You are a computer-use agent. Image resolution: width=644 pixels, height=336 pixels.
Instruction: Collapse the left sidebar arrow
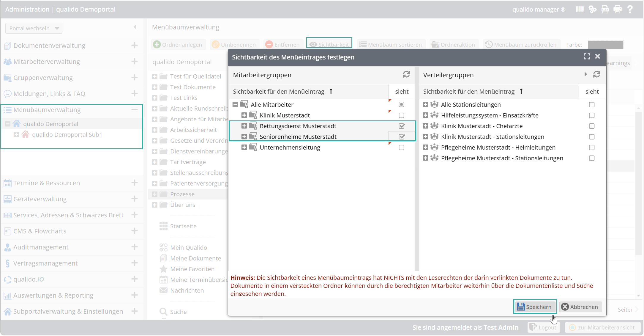135,27
